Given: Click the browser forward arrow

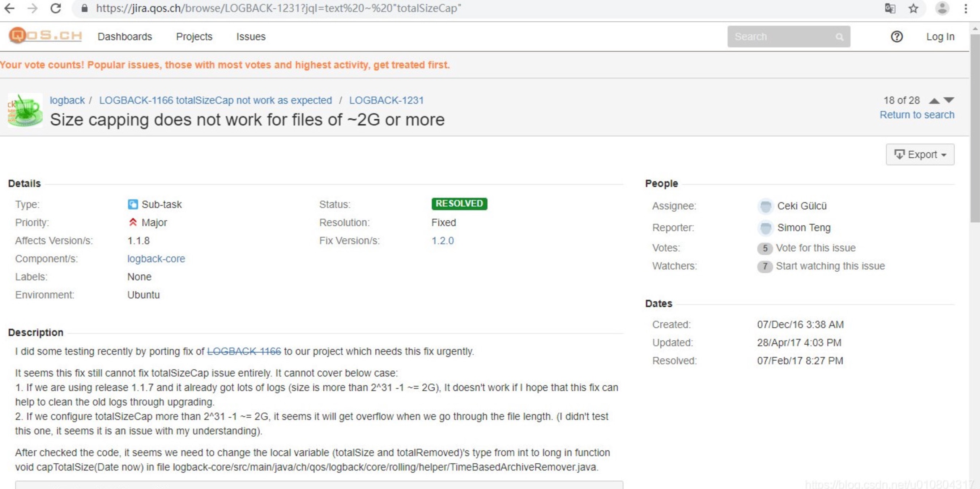Looking at the screenshot, I should pos(33,8).
